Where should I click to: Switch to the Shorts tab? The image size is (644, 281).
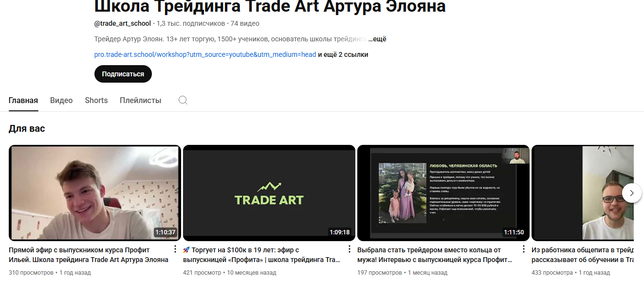pyautogui.click(x=96, y=100)
